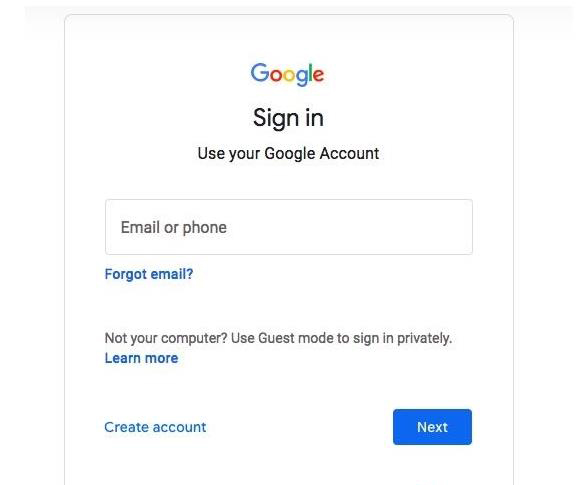Click the 'Sign in' heading
This screenshot has height=485, width=582.
[288, 118]
